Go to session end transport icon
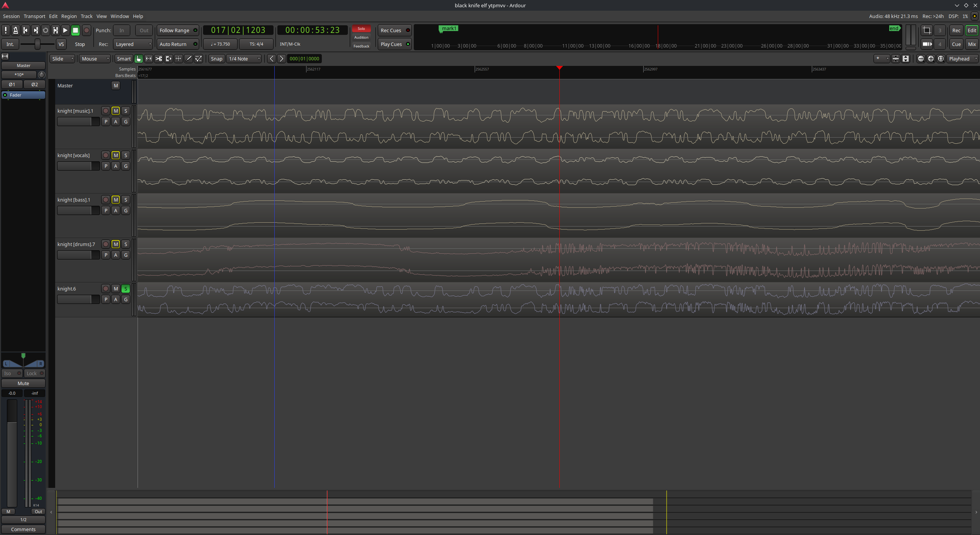 point(36,30)
